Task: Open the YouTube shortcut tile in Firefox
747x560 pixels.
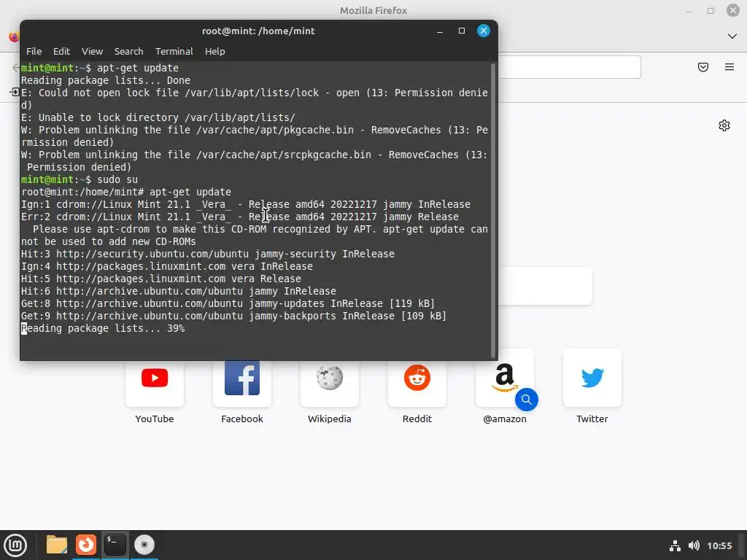Action: click(x=155, y=378)
